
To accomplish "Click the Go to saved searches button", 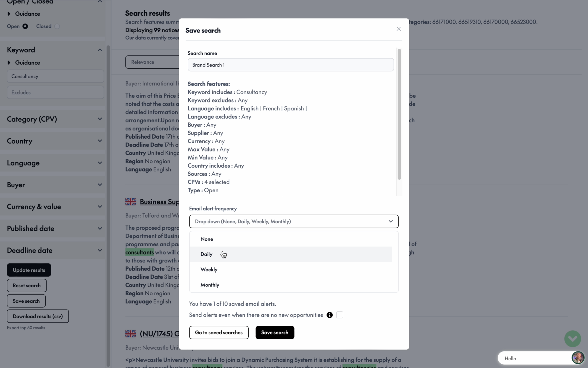I will pyautogui.click(x=219, y=332).
